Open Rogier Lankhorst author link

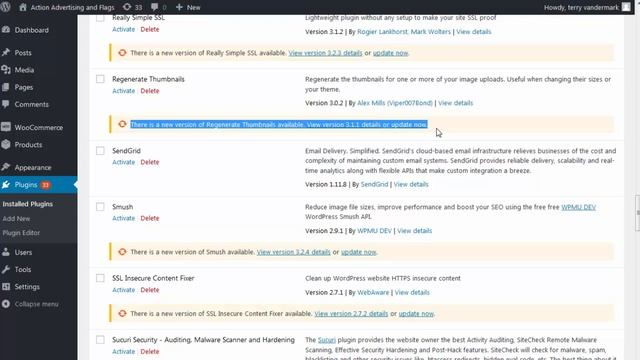tap(382, 31)
